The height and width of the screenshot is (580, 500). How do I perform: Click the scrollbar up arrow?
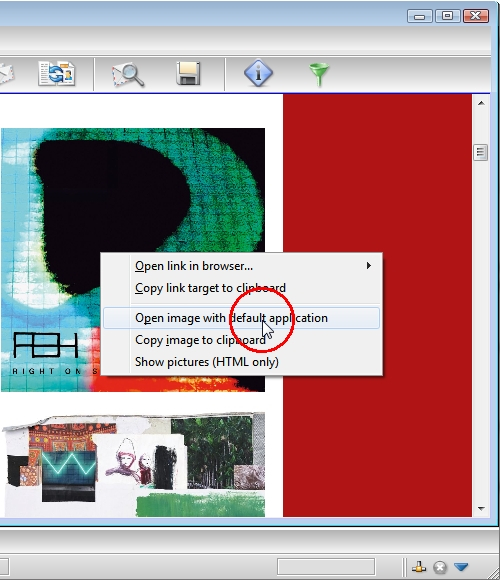tap(481, 103)
